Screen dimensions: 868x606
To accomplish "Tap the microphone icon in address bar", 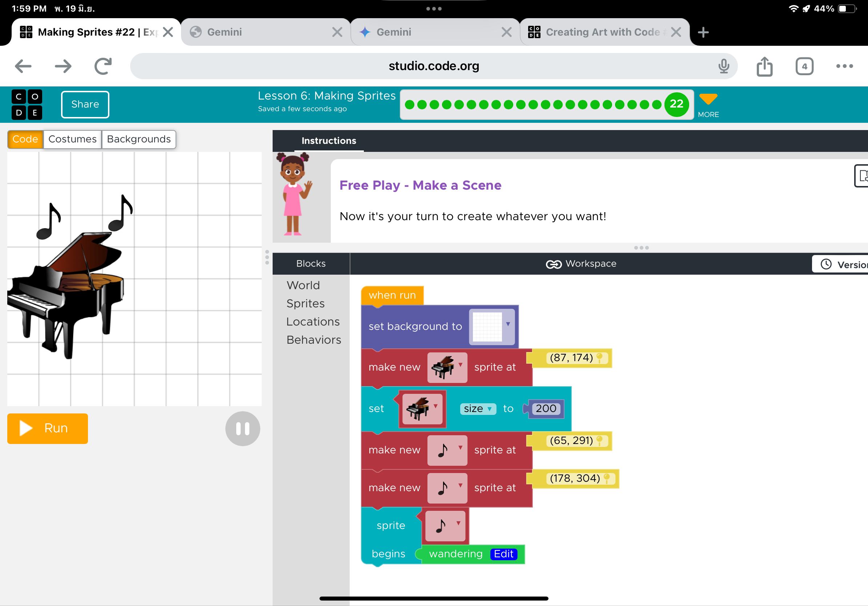I will [x=723, y=66].
